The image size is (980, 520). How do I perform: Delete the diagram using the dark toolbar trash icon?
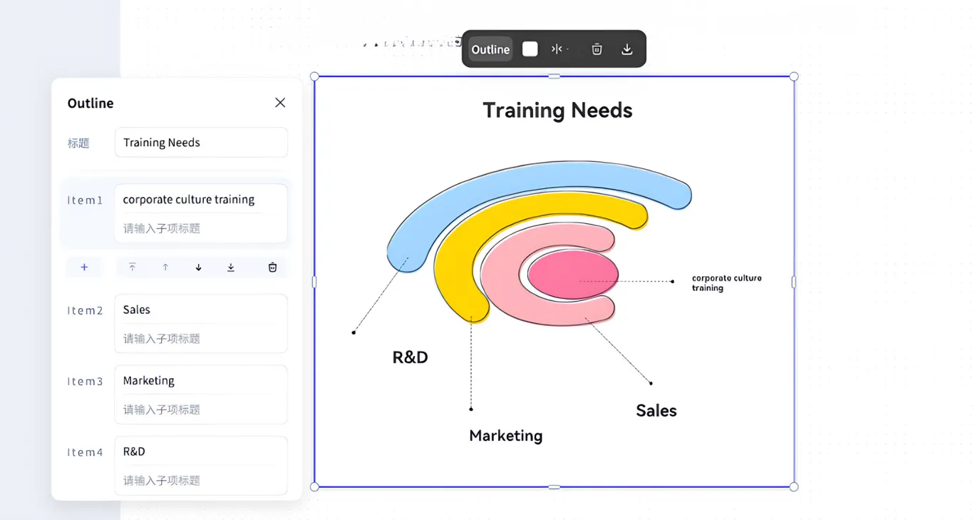pyautogui.click(x=597, y=49)
